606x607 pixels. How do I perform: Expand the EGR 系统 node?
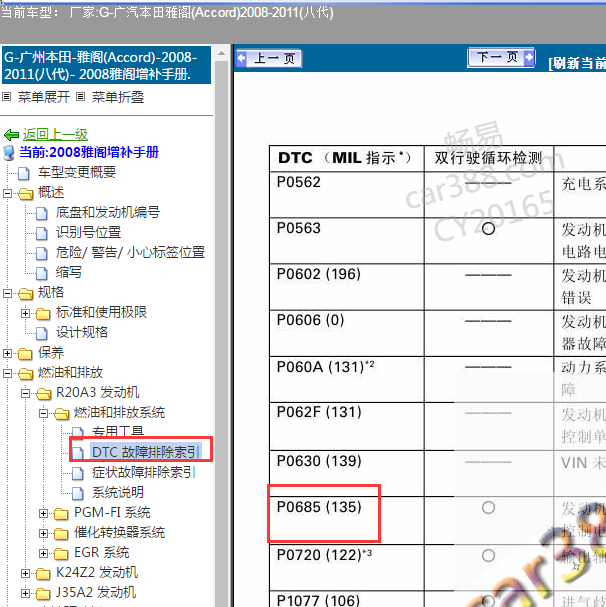(x=43, y=554)
